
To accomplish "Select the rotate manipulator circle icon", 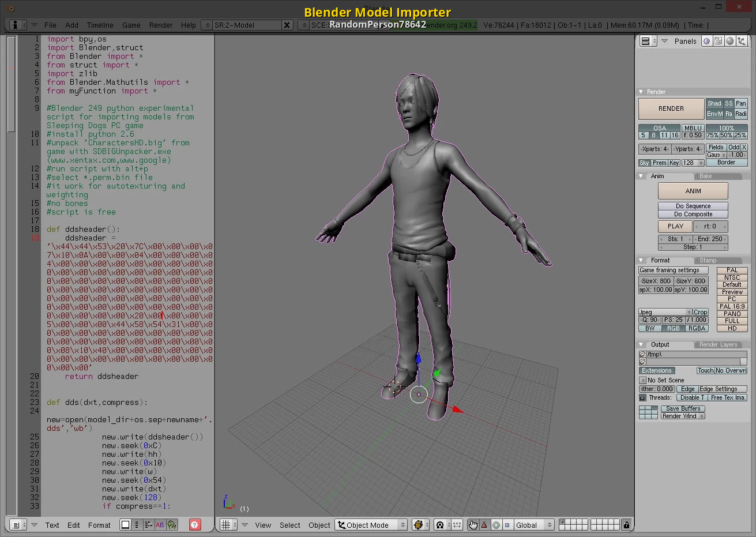I will (x=496, y=525).
